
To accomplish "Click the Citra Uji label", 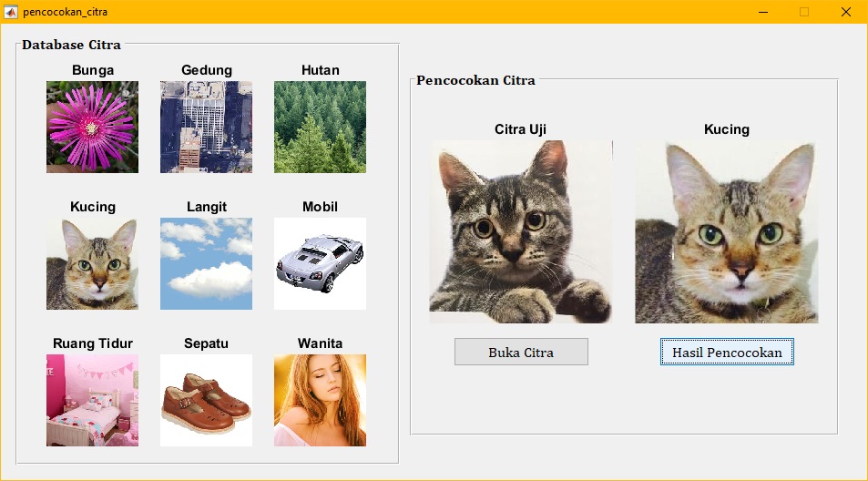I will (x=520, y=129).
